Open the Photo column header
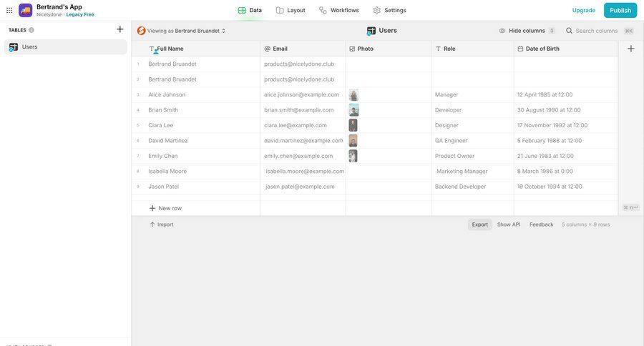Screen dimensions: 644x346 (x=389, y=49)
